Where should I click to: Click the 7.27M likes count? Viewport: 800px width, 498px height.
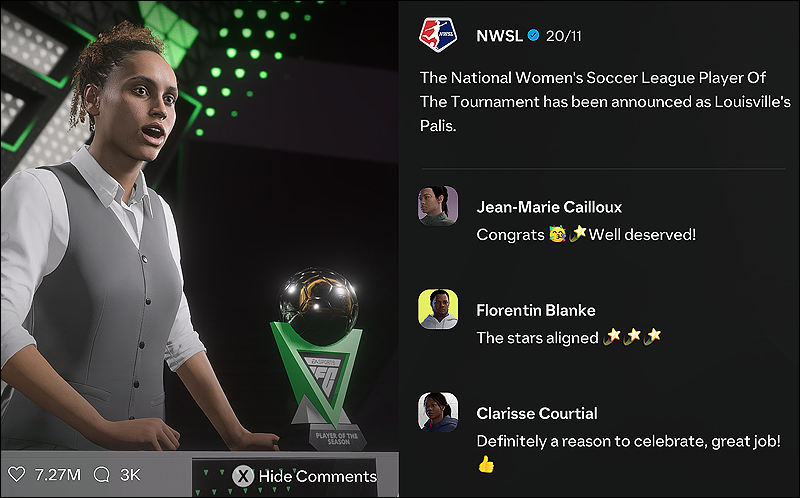tap(58, 475)
